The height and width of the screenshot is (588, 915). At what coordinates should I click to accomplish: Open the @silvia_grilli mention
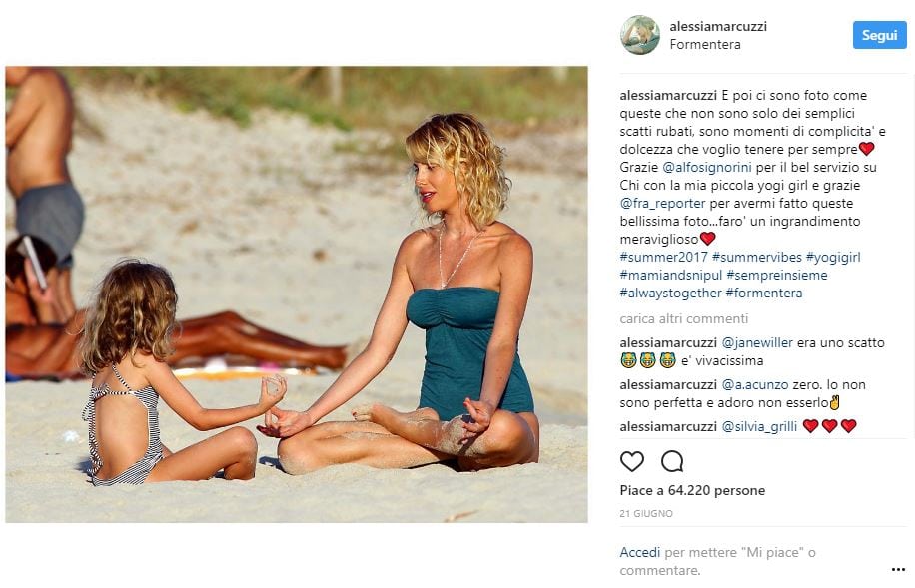(759, 427)
